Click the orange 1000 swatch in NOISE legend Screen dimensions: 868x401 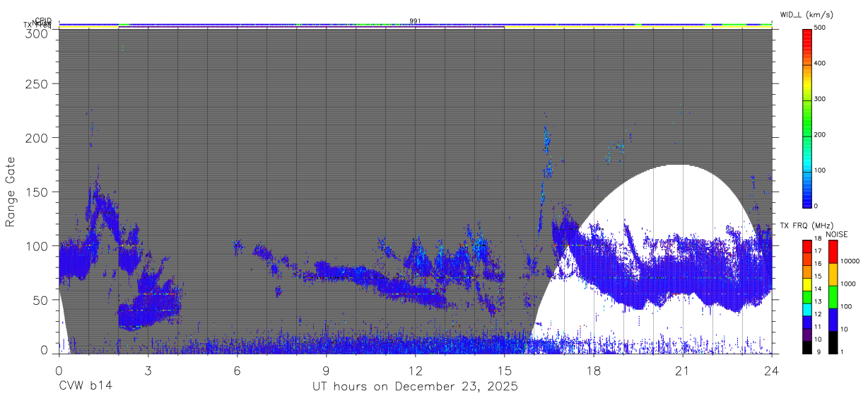point(833,274)
